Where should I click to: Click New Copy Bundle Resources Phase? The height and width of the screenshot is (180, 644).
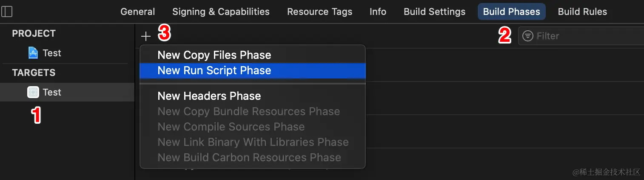coord(249,111)
